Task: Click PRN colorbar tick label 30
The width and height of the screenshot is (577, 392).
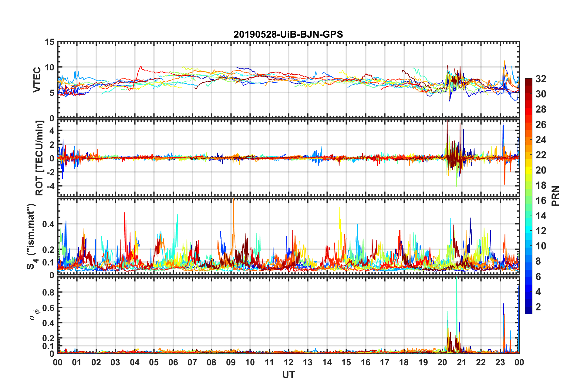Action: 541,94
